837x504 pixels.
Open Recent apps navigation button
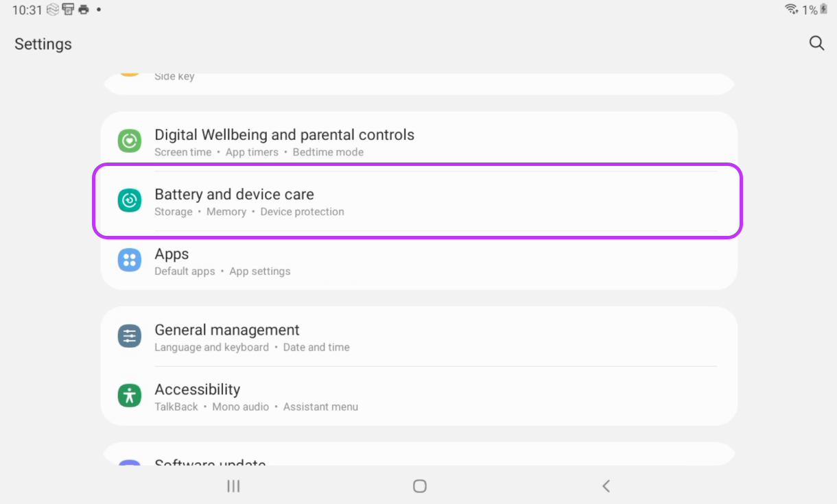coord(233,486)
